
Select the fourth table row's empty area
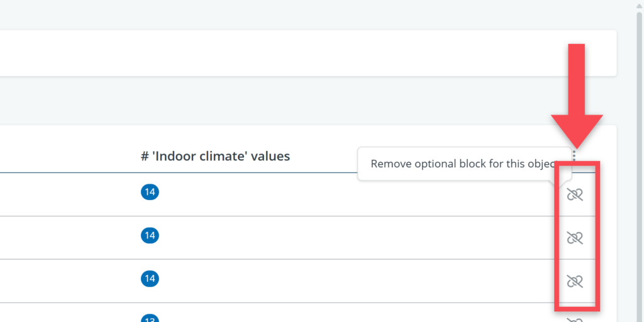tap(346, 314)
